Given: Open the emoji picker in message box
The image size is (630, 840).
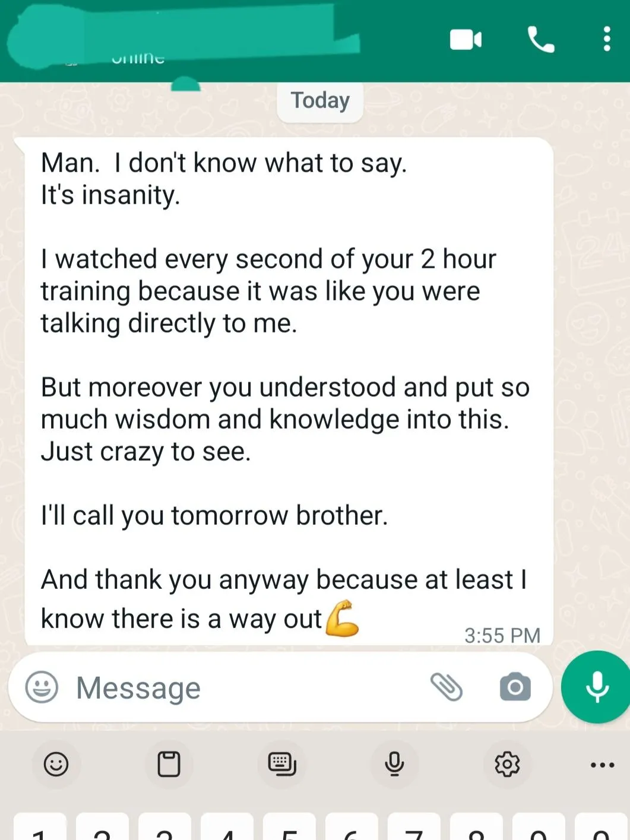Looking at the screenshot, I should pyautogui.click(x=42, y=687).
